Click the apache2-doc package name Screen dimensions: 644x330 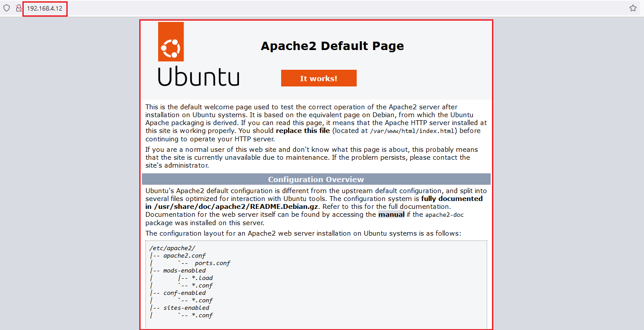444,215
